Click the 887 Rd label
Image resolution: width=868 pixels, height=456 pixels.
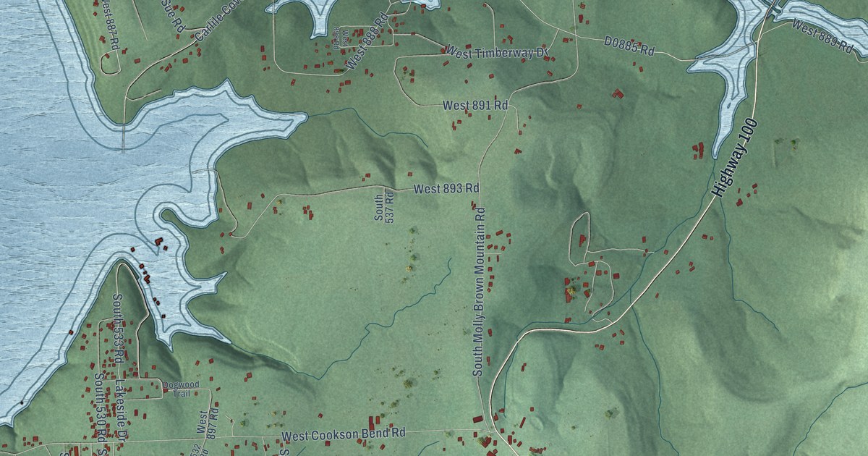[x=110, y=25]
